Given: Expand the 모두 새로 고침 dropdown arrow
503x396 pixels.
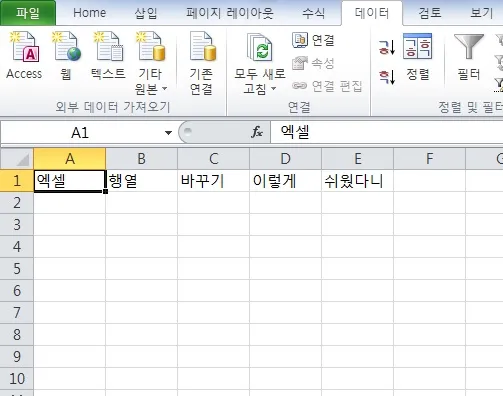Looking at the screenshot, I should click(274, 89).
